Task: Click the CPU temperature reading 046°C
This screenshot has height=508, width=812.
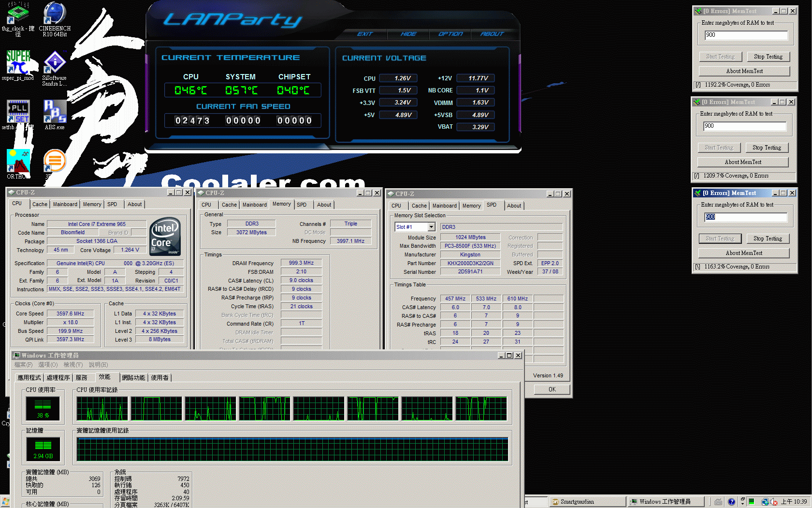Action: (191, 90)
